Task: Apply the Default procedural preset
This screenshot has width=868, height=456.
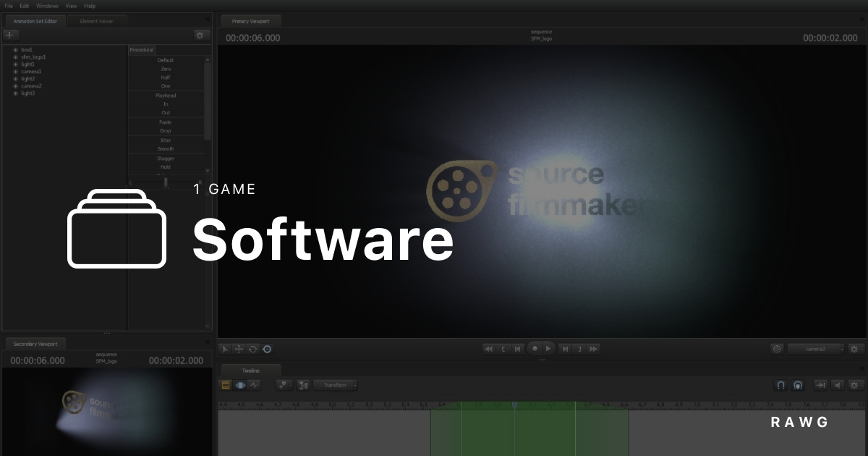Action: [x=166, y=60]
